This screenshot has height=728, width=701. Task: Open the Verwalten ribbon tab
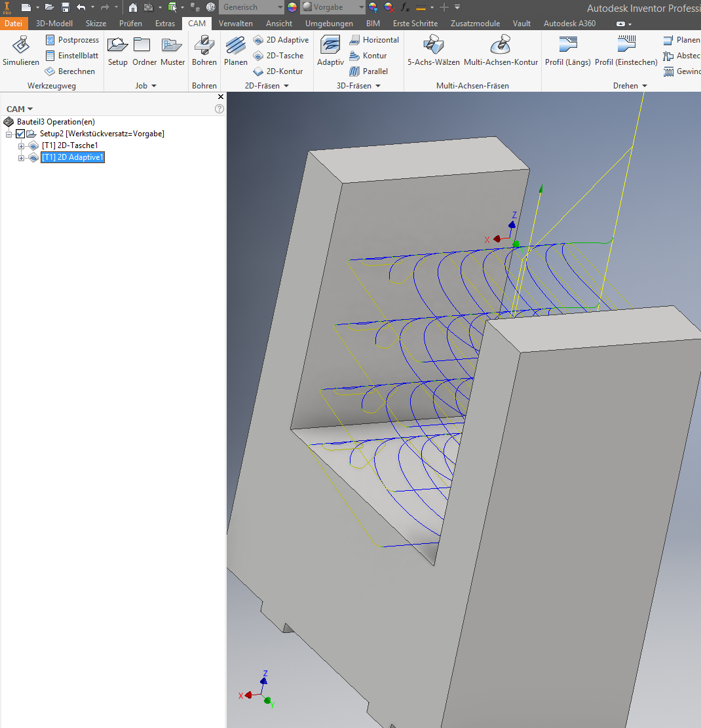tap(236, 23)
